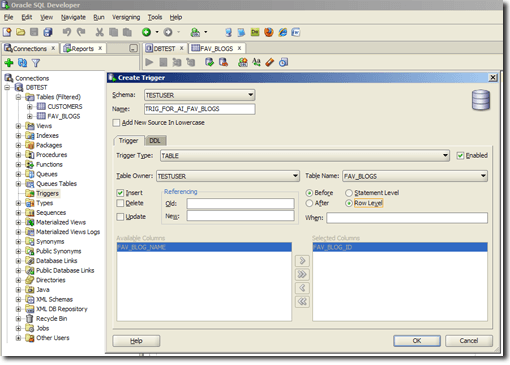
Task: Open the Navigate menu
Action: click(x=73, y=17)
